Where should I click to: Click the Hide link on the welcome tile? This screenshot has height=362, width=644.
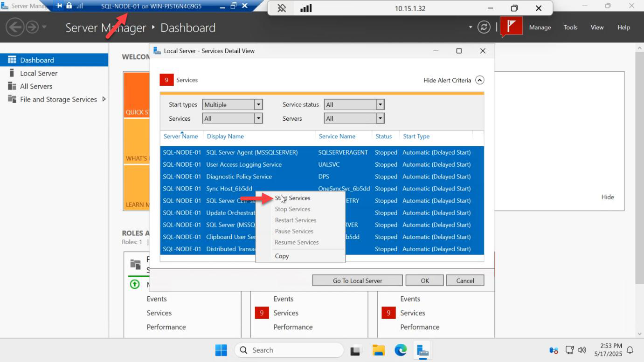[x=608, y=197]
